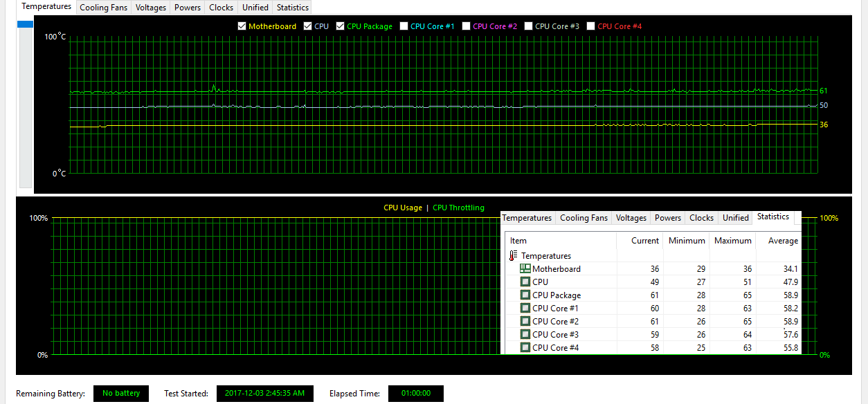Image resolution: width=868 pixels, height=404 pixels.
Task: Open the Clocks tab in the inset panel
Action: [701, 218]
